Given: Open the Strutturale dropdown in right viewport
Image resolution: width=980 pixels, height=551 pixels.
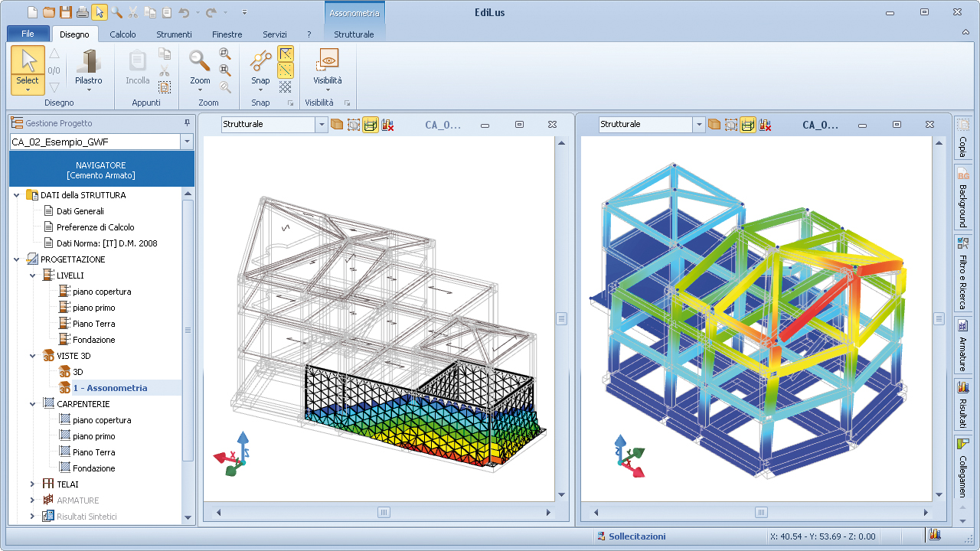Looking at the screenshot, I should pyautogui.click(x=698, y=125).
